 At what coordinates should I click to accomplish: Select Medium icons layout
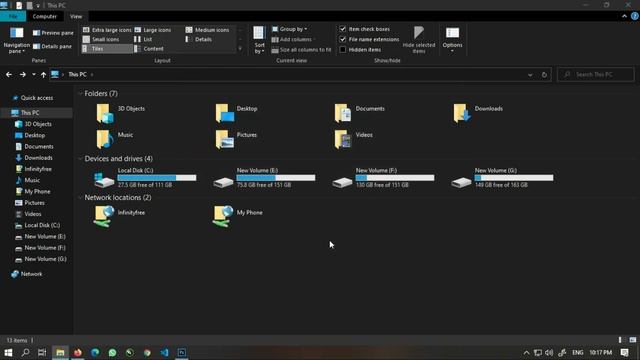[x=207, y=30]
